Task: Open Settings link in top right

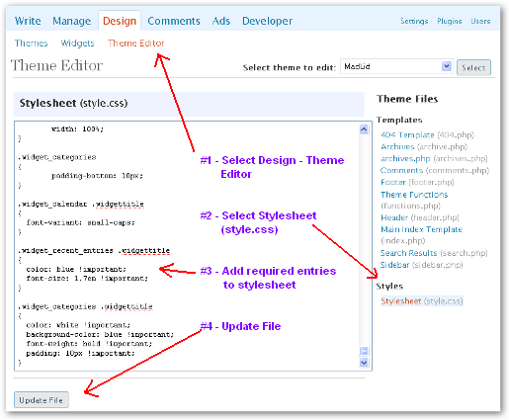Action: [x=414, y=21]
